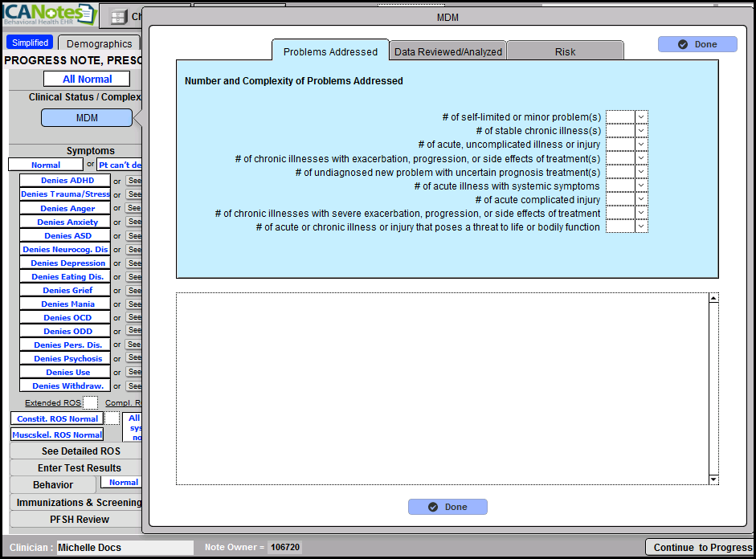Image resolution: width=756 pixels, height=559 pixels.
Task: Click the bottom Done button in MDM dialog
Action: tap(447, 507)
